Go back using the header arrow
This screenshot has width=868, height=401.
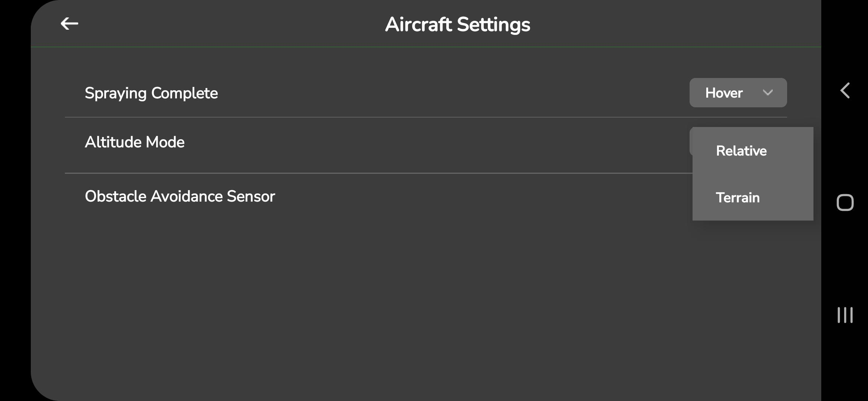pos(69,24)
